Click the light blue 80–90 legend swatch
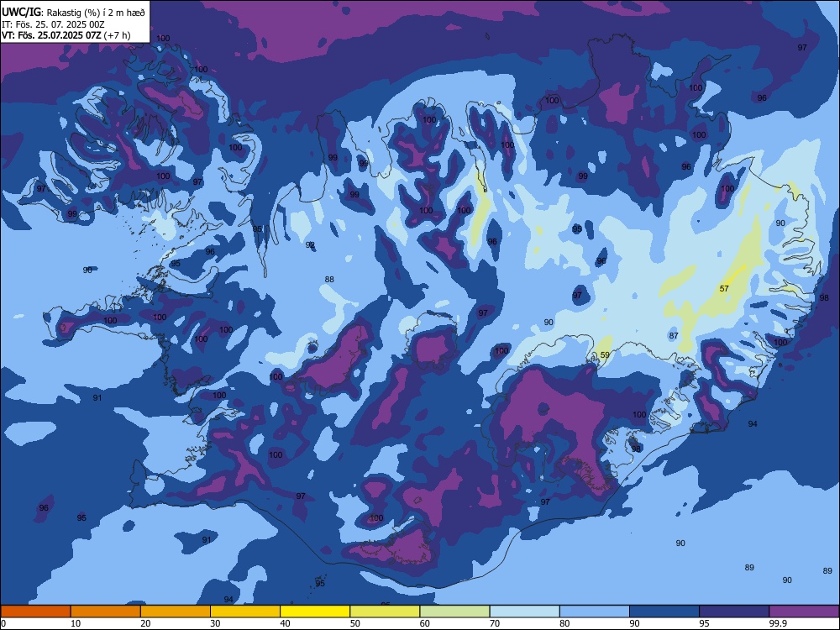 point(595,612)
